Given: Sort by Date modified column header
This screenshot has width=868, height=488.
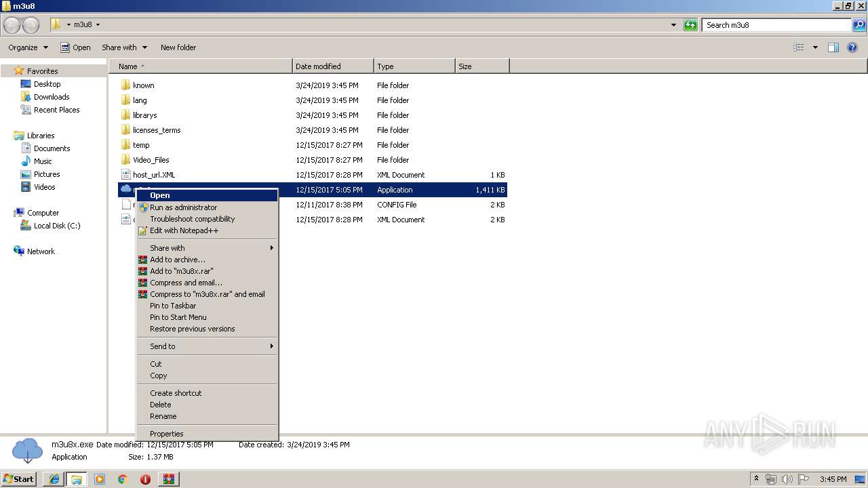Looking at the screenshot, I should click(333, 66).
